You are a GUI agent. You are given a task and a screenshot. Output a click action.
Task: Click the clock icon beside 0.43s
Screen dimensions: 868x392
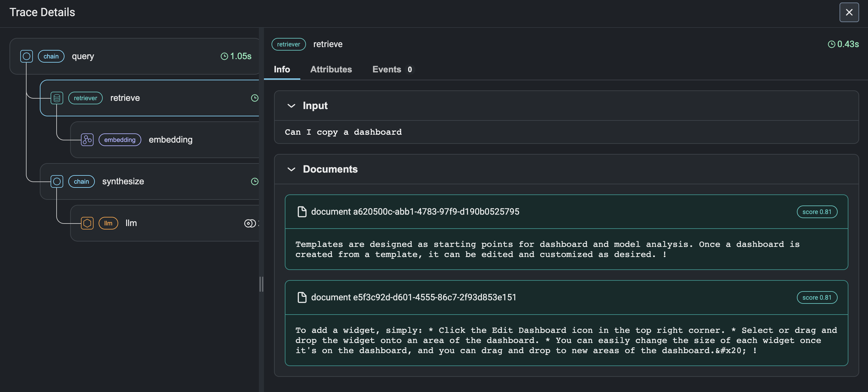pyautogui.click(x=831, y=44)
